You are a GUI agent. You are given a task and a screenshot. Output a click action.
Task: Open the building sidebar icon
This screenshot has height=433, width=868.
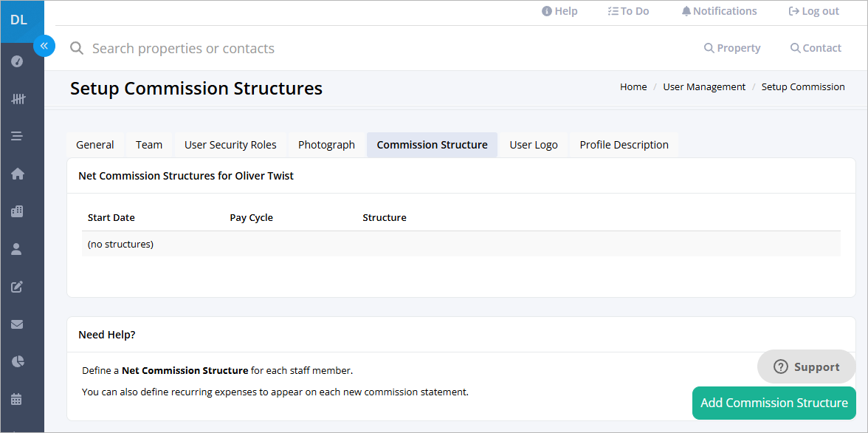point(17,211)
